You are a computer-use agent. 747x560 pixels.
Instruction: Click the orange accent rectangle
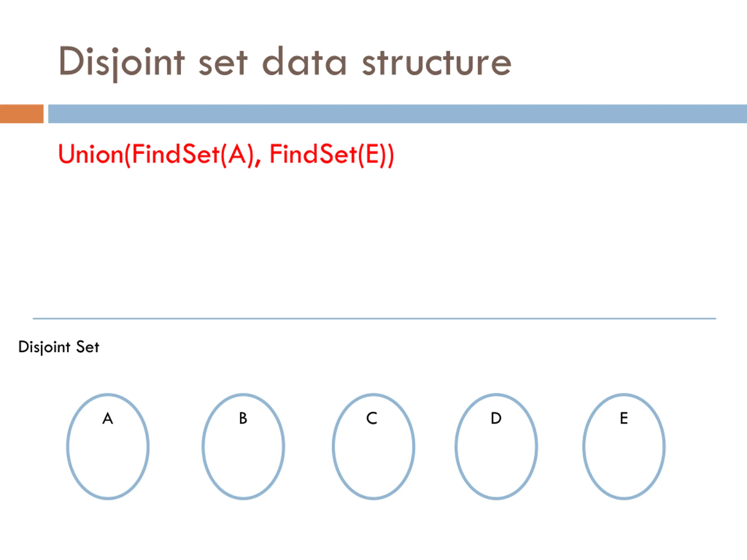pos(22,114)
